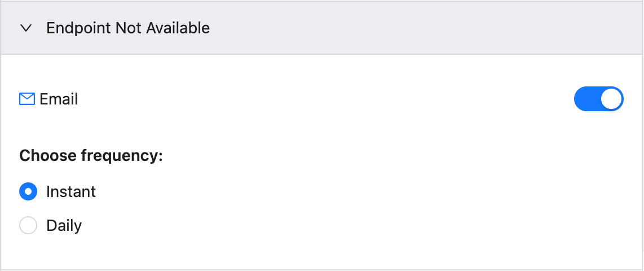This screenshot has width=644, height=271.
Task: Select the Daily frequency radio button
Action: 28,225
